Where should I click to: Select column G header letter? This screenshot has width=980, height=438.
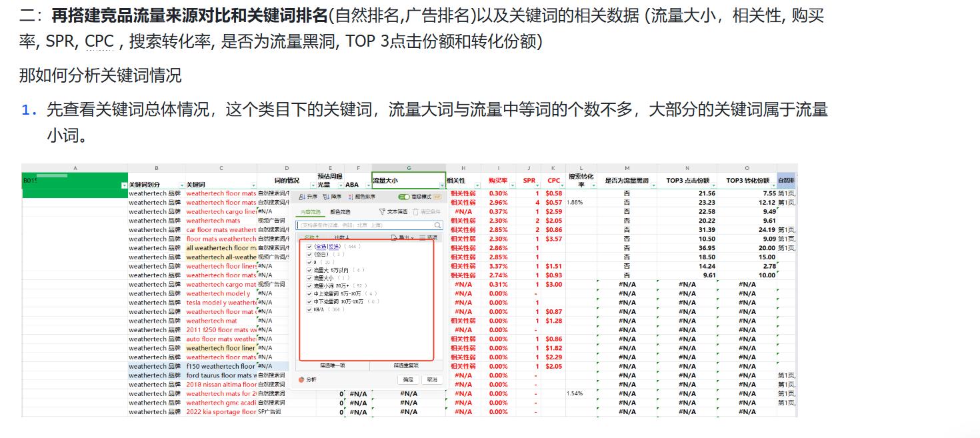coord(409,168)
